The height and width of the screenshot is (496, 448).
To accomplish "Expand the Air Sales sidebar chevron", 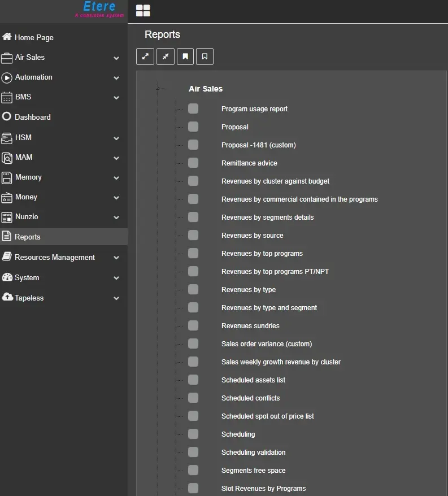I will (x=116, y=58).
